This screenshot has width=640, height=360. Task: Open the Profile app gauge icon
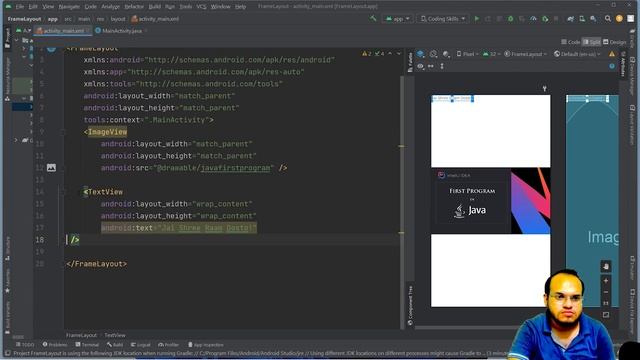pyautogui.click(x=533, y=19)
